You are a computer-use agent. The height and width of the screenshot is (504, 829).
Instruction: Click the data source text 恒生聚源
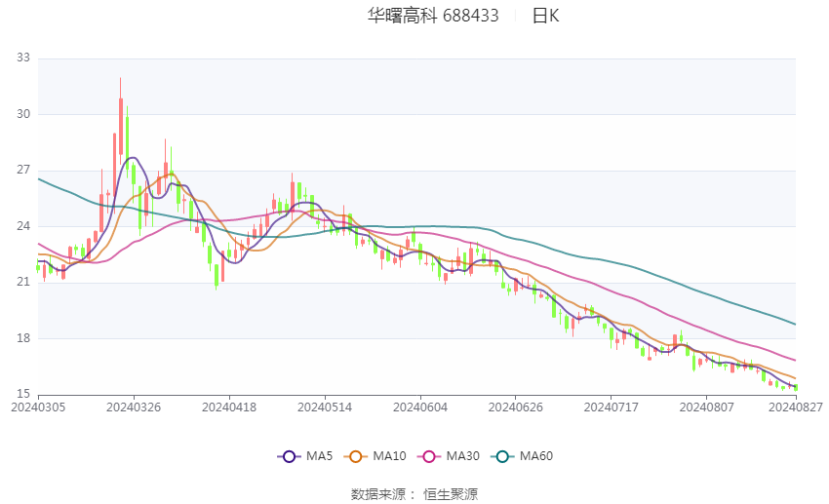click(451, 494)
